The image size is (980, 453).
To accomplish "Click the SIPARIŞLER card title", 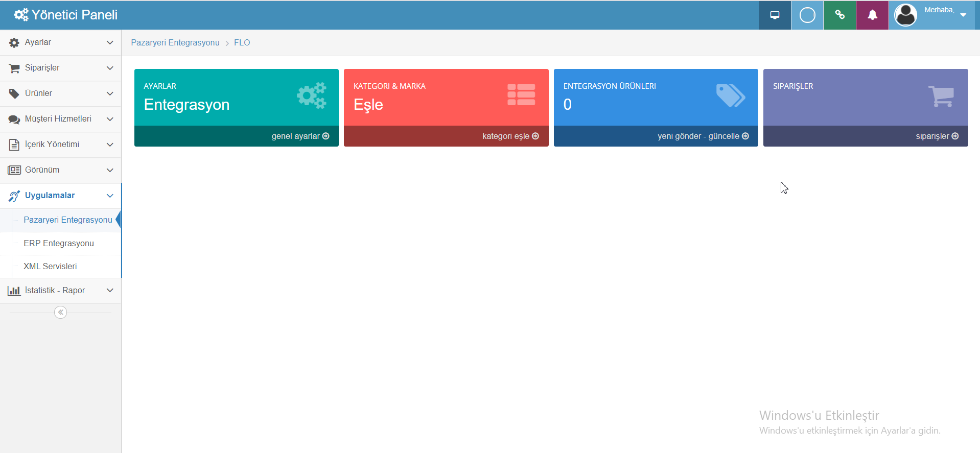I will click(793, 86).
